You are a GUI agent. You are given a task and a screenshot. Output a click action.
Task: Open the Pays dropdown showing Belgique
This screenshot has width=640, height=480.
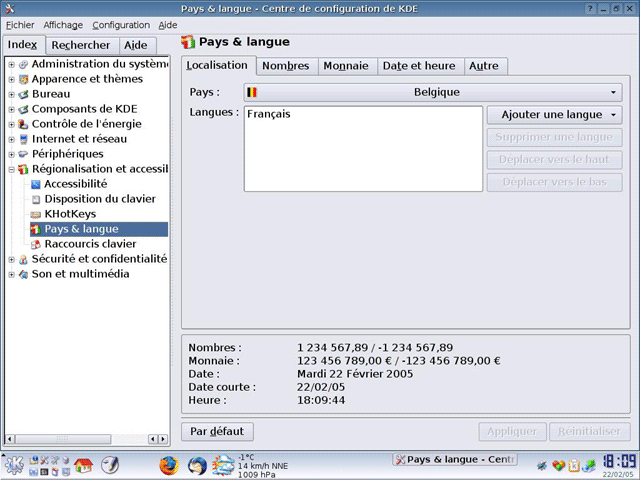point(433,92)
